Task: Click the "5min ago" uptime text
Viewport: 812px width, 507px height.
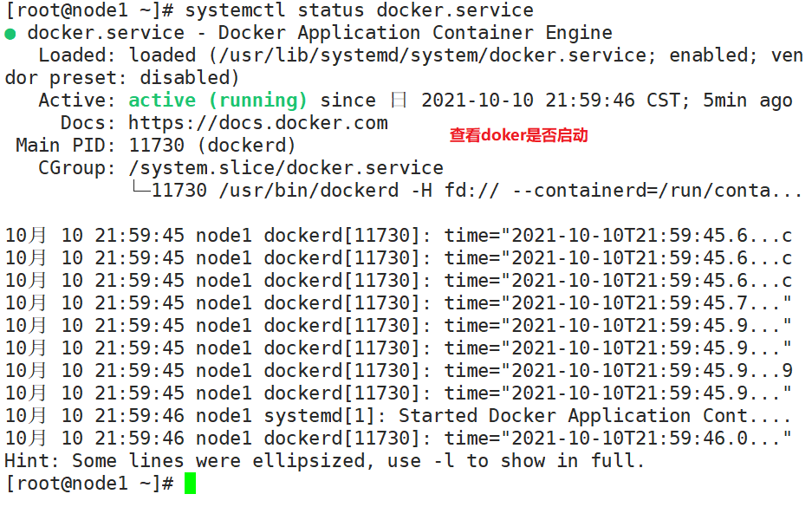Action: 747,101
